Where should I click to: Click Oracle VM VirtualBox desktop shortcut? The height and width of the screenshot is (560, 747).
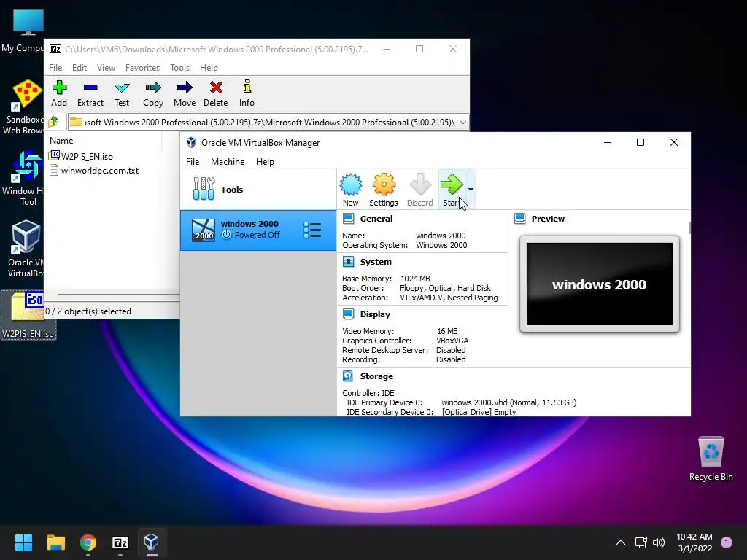[x=26, y=249]
